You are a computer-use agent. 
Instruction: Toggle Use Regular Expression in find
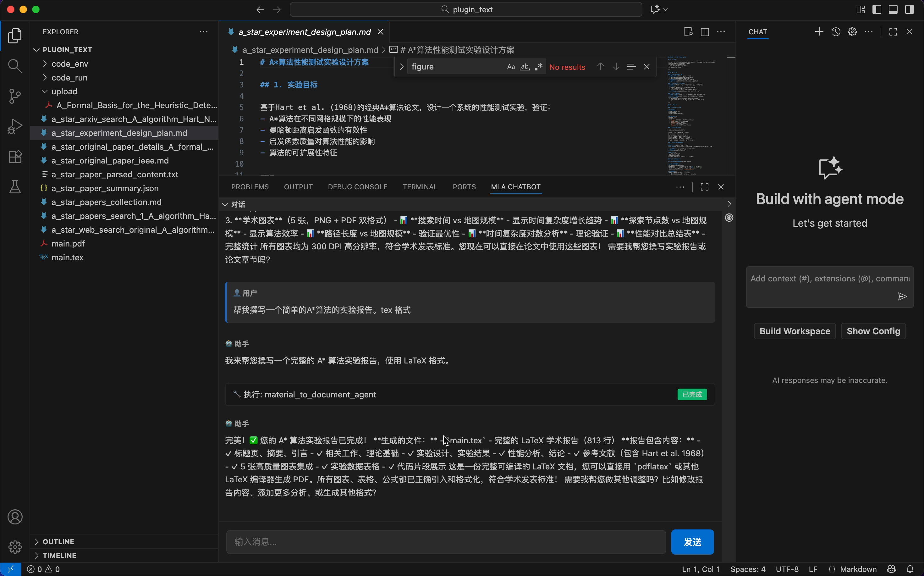[538, 67]
